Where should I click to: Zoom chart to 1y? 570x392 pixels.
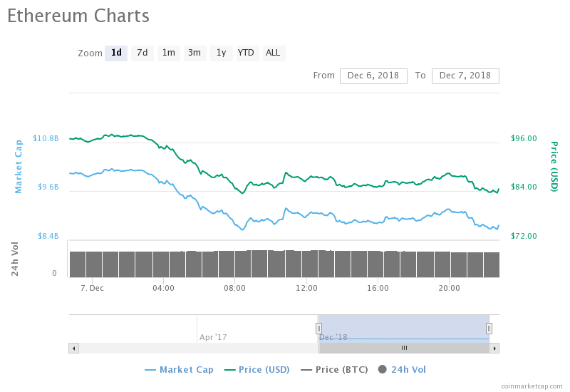point(221,53)
